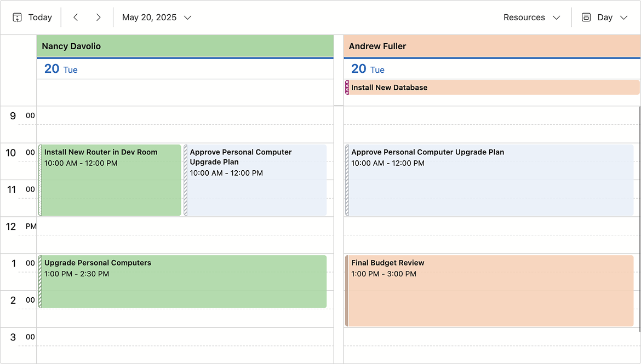Click the Andrew Fuller resource header
Image resolution: width=641 pixels, height=364 pixels.
[x=491, y=46]
